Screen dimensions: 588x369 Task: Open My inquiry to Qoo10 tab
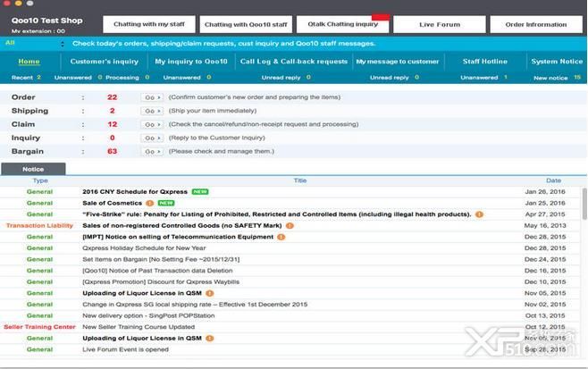(191, 62)
